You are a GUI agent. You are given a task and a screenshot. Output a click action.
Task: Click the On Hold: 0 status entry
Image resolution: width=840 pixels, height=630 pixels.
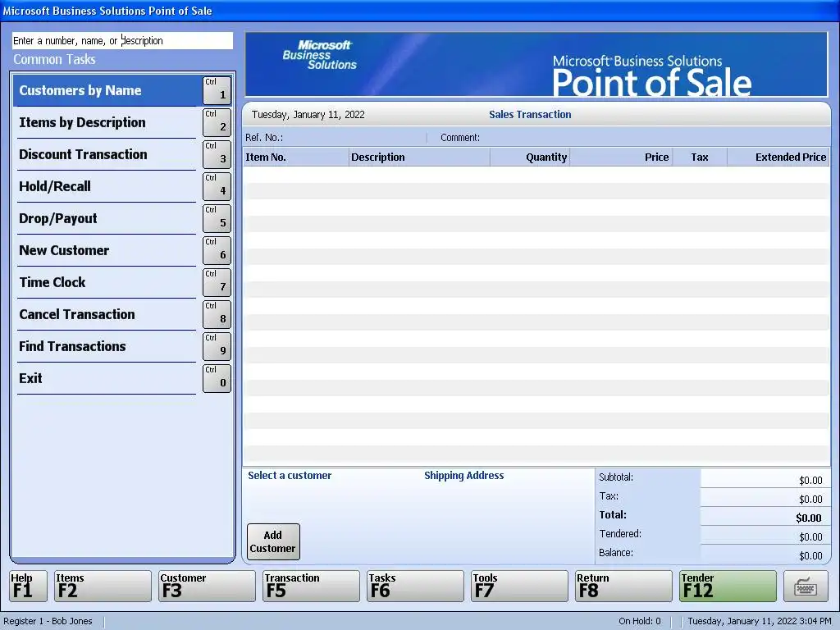pyautogui.click(x=640, y=621)
